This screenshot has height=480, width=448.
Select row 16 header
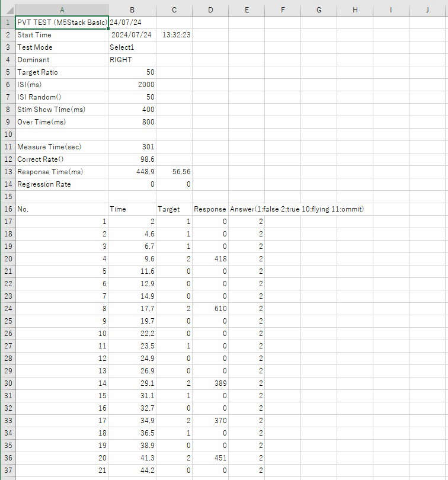8,209
